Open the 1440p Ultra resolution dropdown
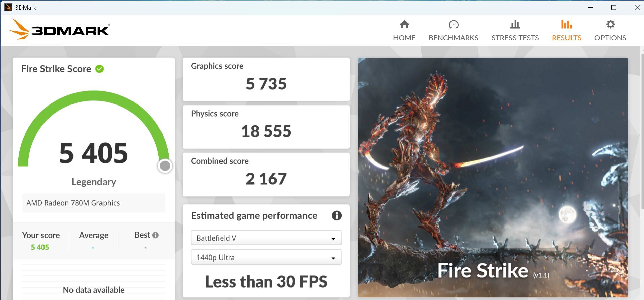 (x=266, y=257)
